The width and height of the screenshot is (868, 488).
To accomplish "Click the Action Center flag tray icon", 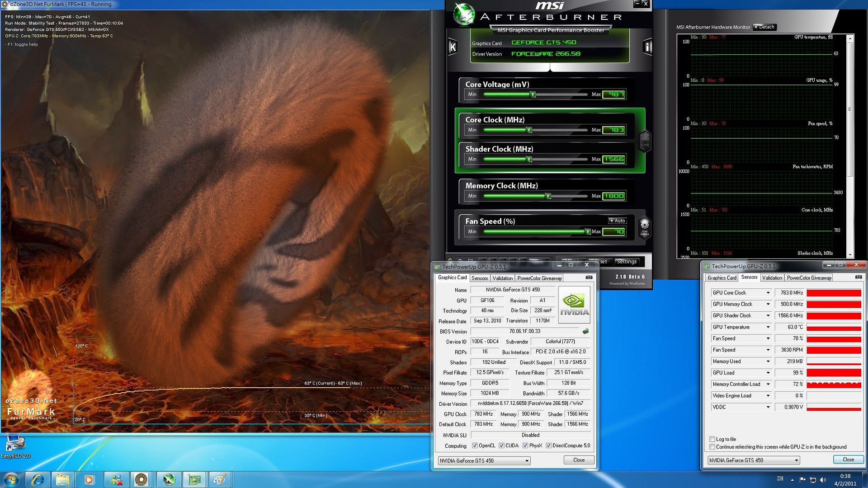I will [x=802, y=480].
